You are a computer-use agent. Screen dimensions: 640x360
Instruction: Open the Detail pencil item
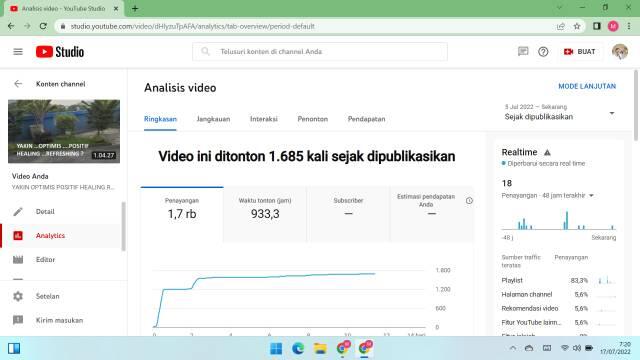pos(61,211)
